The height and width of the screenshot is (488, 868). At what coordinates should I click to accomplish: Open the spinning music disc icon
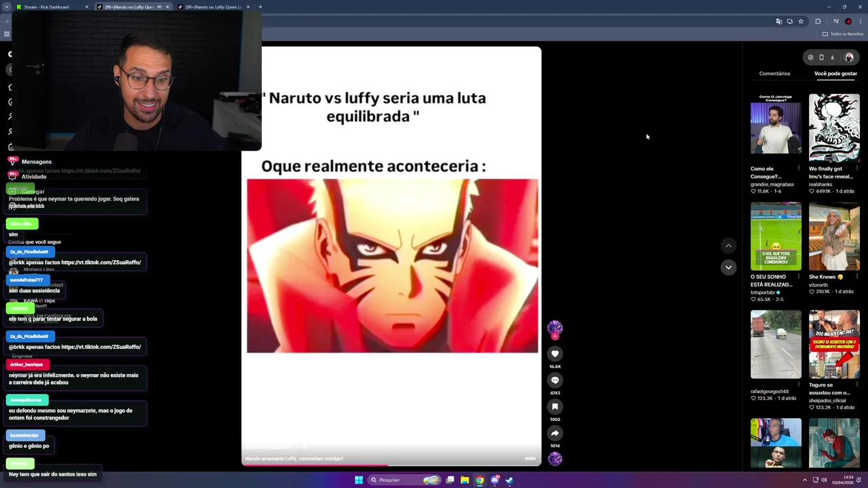point(555,459)
